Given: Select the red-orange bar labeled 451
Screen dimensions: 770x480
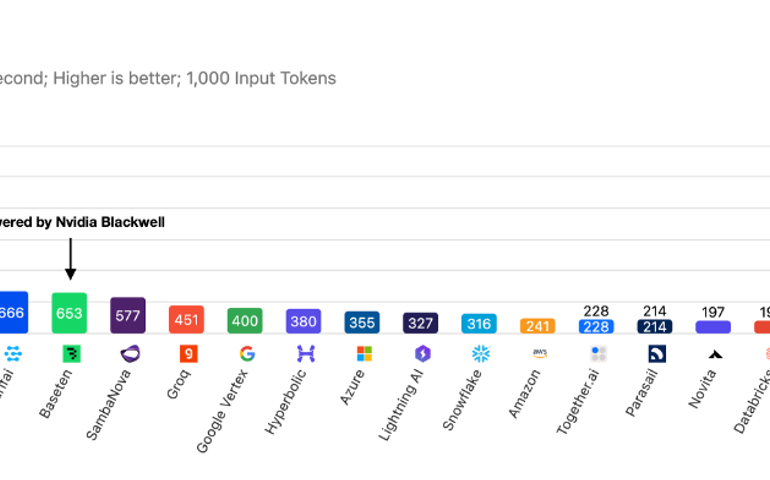Looking at the screenshot, I should point(187,320).
